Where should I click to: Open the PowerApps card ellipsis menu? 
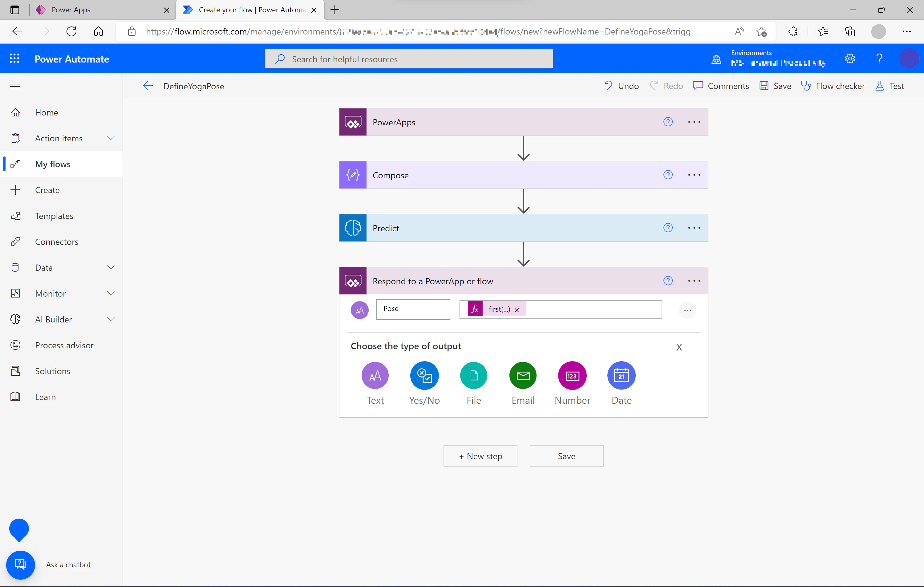[694, 122]
